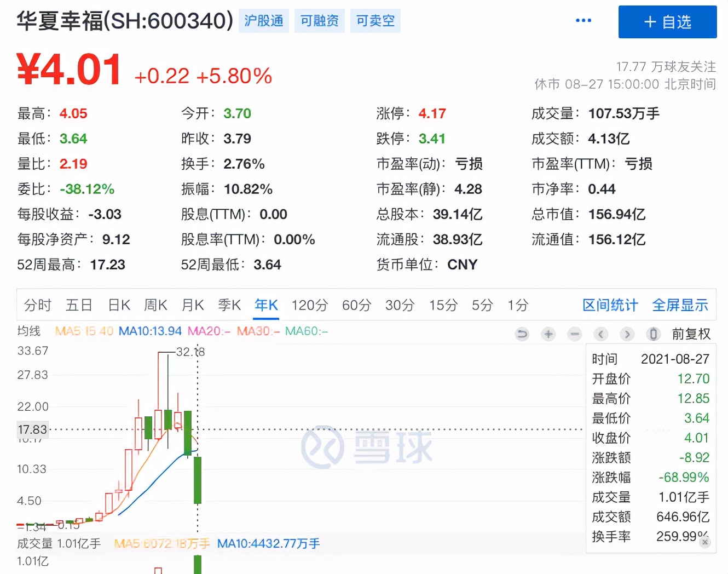
Task: Open 全屏显示 full screen view
Action: tap(680, 305)
